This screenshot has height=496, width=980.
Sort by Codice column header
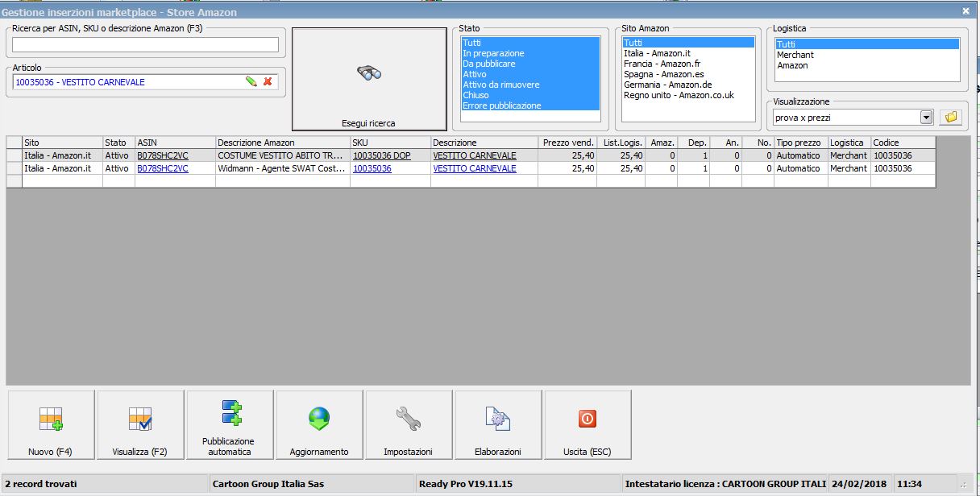coord(903,143)
